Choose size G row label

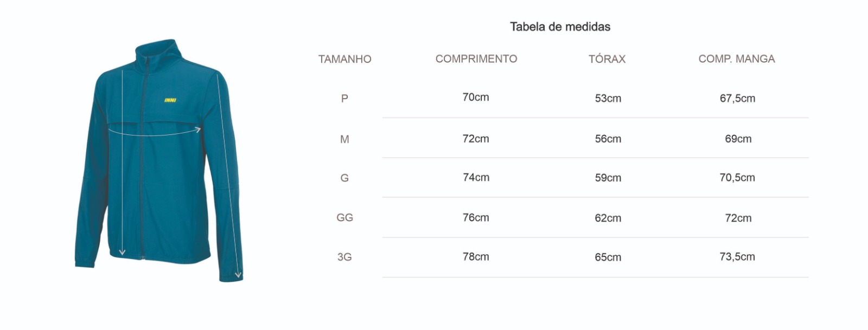coord(344,178)
